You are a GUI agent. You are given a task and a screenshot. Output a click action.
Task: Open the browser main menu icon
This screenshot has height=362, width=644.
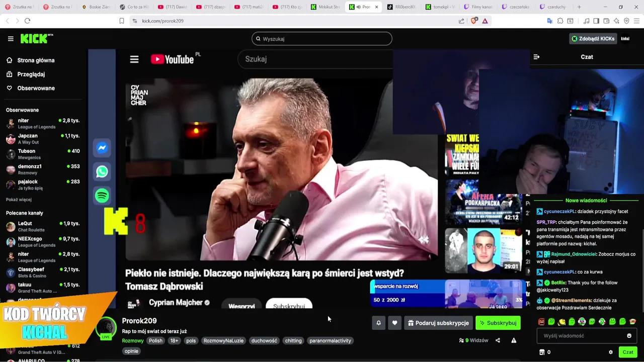pos(637,21)
